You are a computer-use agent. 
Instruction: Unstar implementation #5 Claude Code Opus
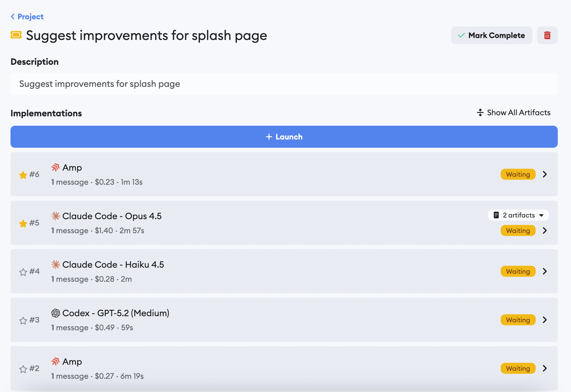[x=23, y=223]
